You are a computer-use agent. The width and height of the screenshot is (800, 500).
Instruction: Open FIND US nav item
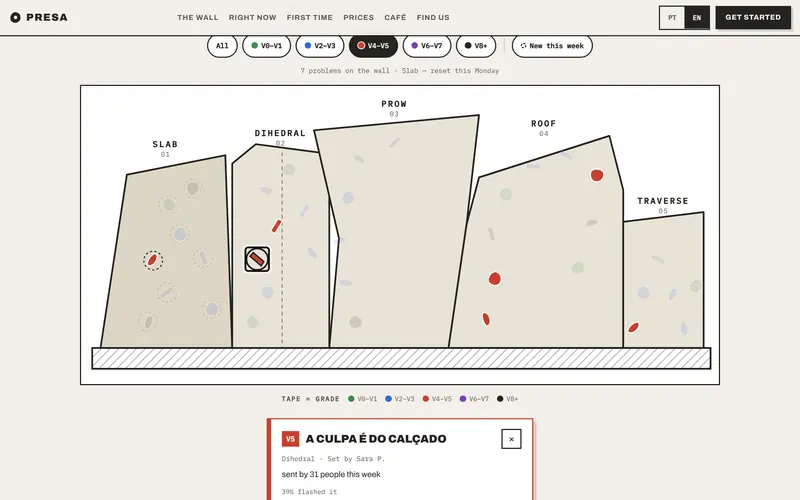point(433,17)
